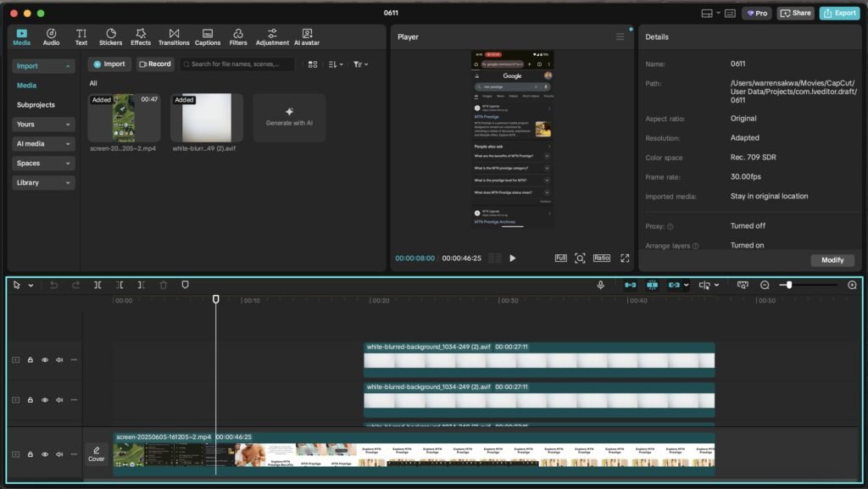The width and height of the screenshot is (868, 489).
Task: Open the pointer tool dropdown arrow
Action: [31, 286]
